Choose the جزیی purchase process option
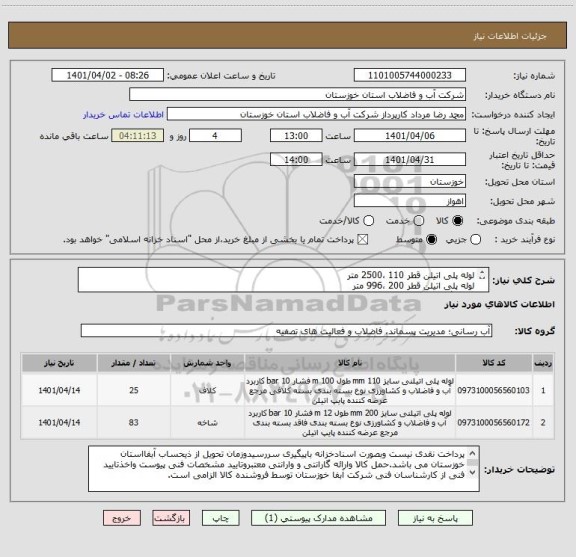The height and width of the screenshot is (557, 576). [476, 240]
